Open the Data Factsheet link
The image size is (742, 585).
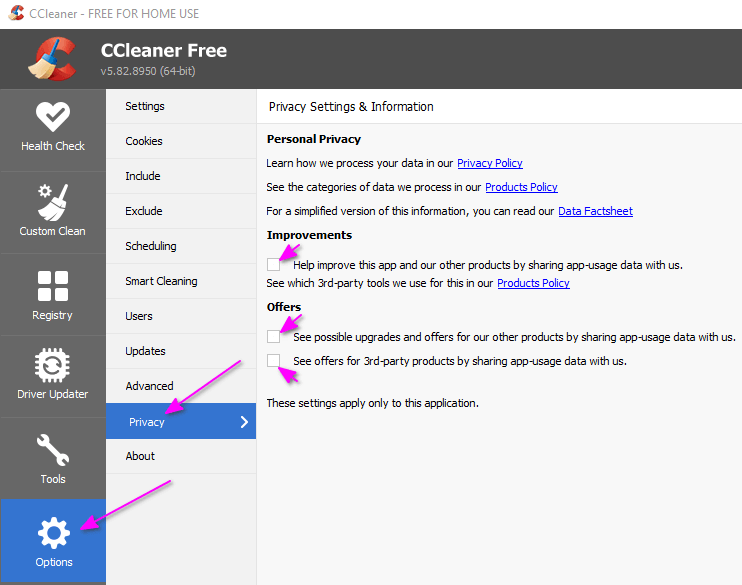(x=595, y=211)
